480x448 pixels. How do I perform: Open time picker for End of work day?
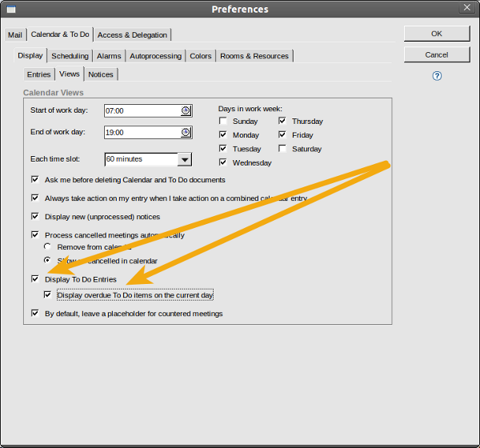click(186, 132)
